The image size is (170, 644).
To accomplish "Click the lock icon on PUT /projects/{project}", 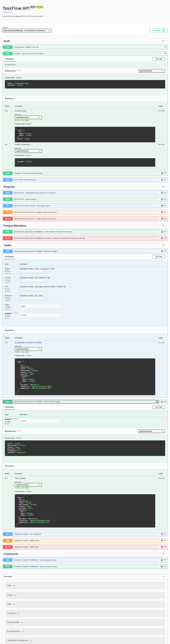I will tap(162, 212).
